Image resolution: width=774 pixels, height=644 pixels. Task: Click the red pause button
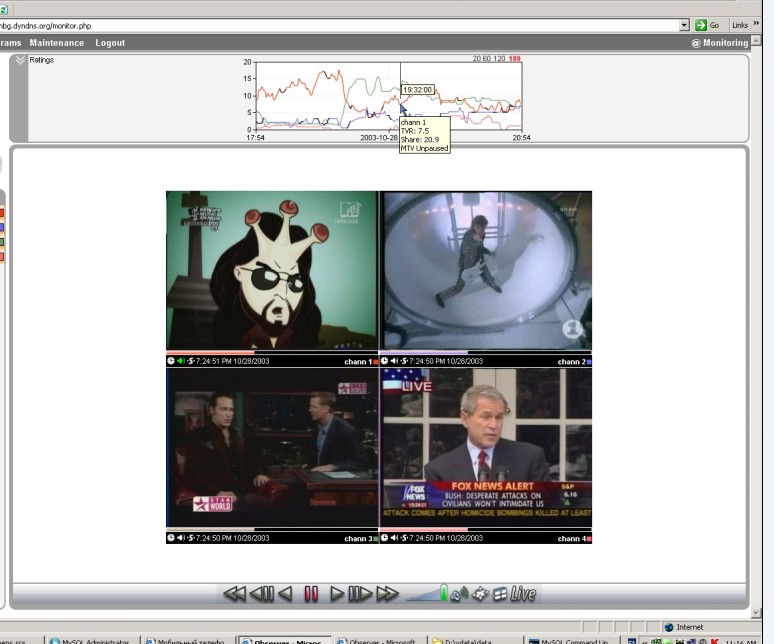(x=311, y=594)
